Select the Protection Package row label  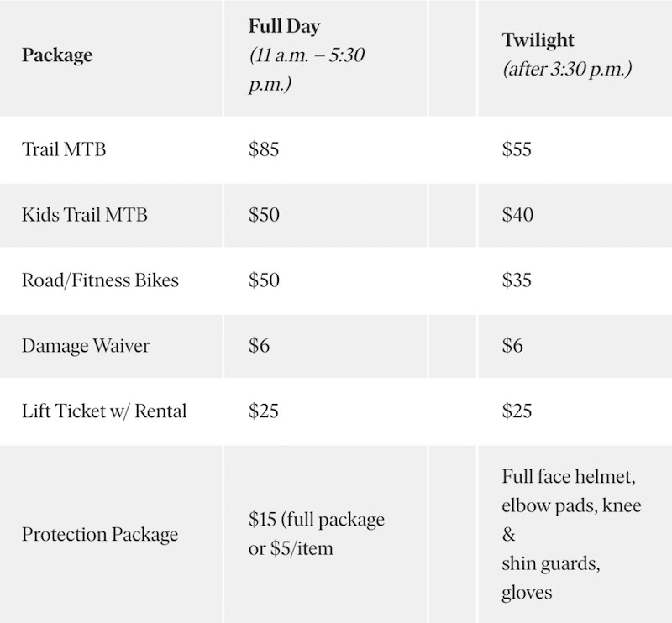click(100, 535)
